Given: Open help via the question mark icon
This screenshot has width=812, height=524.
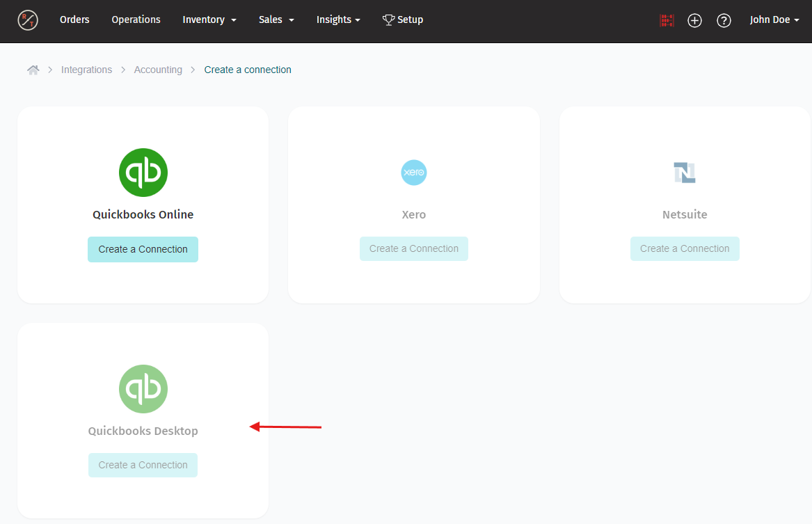Looking at the screenshot, I should coord(724,20).
